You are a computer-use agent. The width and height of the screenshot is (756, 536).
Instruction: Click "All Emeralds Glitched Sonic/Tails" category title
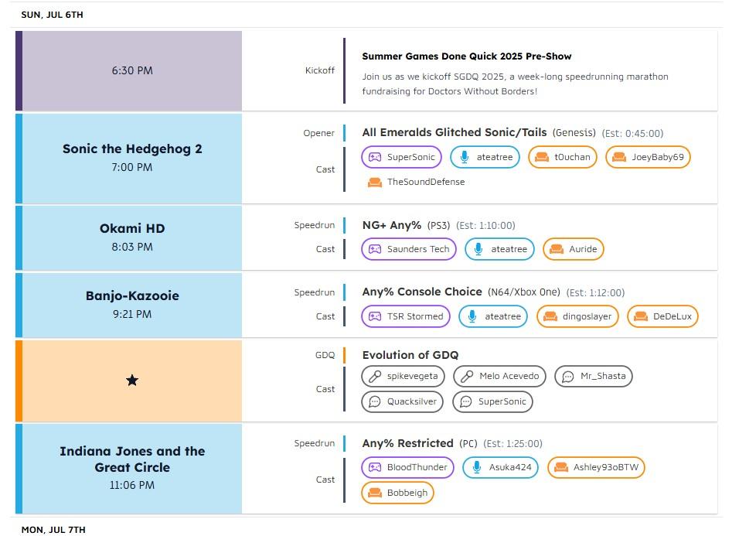click(455, 133)
